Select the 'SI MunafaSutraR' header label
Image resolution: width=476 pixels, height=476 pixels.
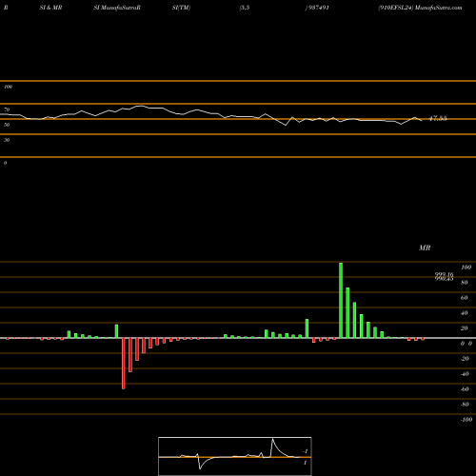point(117,8)
